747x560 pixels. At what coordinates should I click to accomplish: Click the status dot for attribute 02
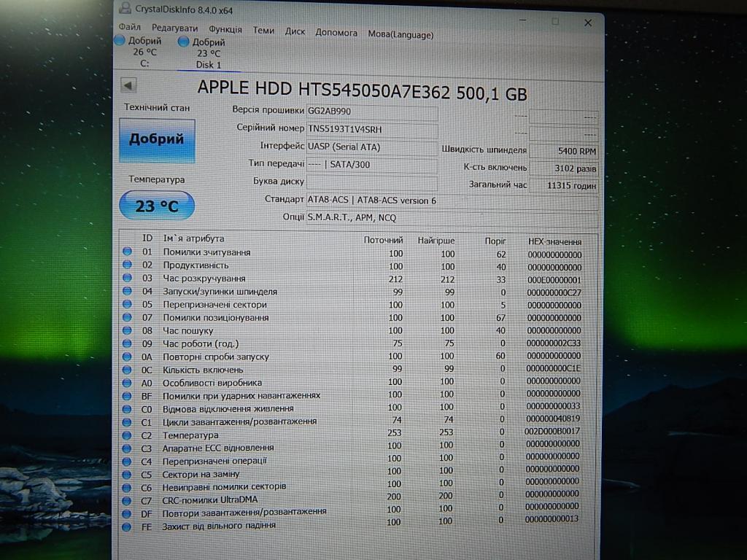[x=127, y=264]
